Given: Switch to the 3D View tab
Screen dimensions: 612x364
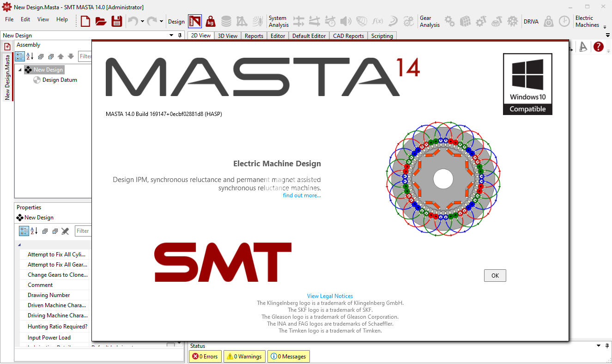Looking at the screenshot, I should click(227, 36).
